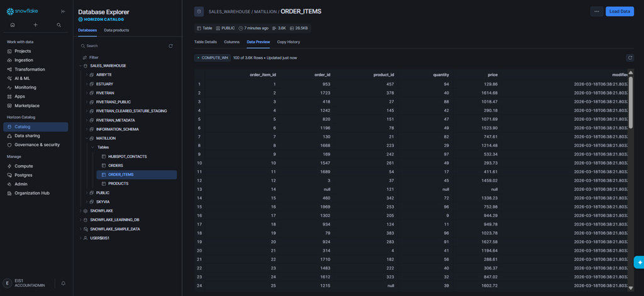Open Governance & security
The height and width of the screenshot is (296, 644).
(36, 145)
